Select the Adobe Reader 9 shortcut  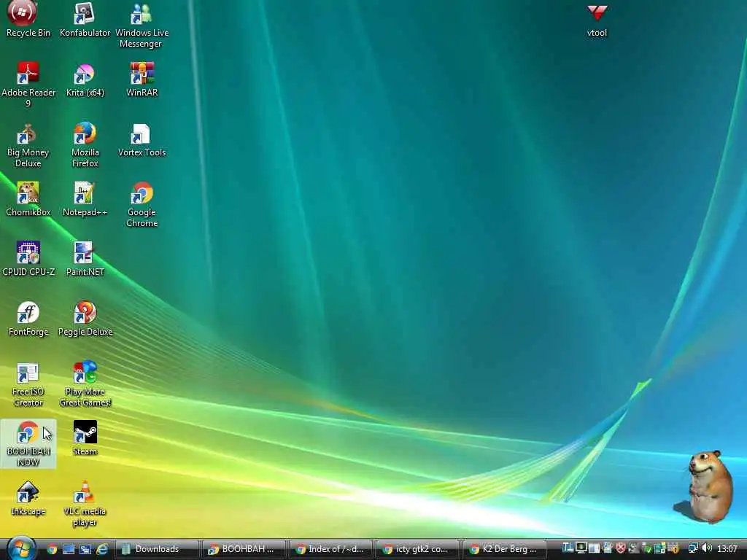click(28, 85)
